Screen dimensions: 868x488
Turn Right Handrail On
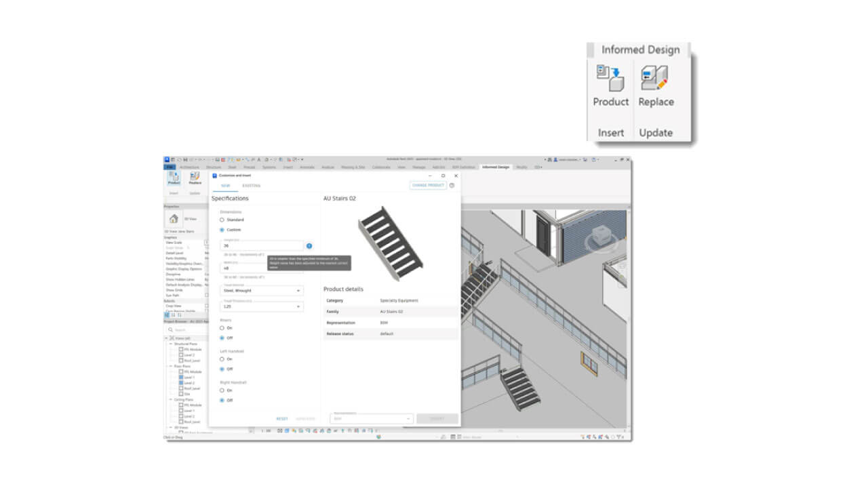click(222, 390)
